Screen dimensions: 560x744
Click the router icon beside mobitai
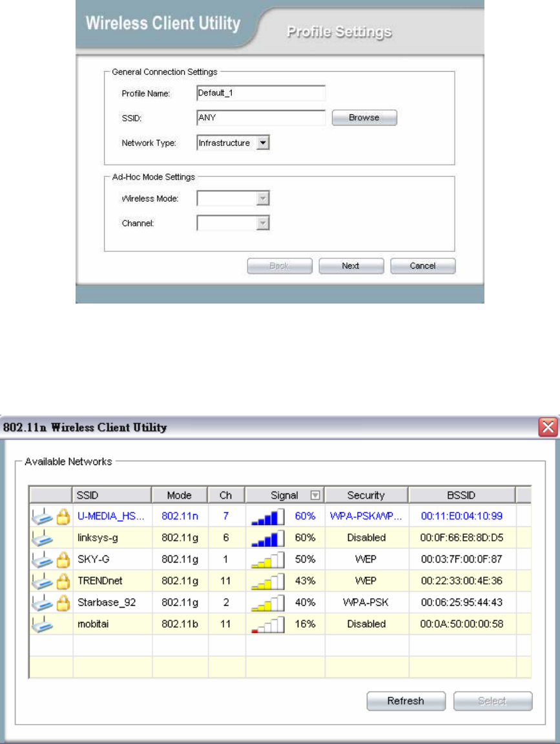tap(42, 625)
